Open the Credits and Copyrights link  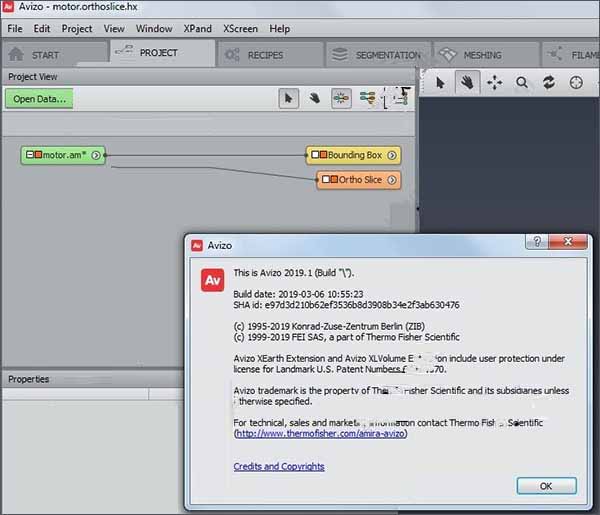(x=278, y=466)
